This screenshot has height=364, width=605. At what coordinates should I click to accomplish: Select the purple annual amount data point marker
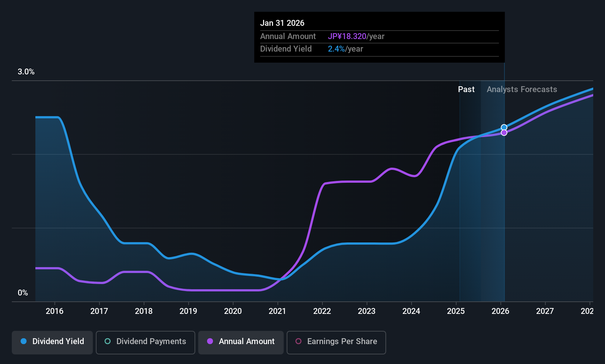tap(504, 133)
